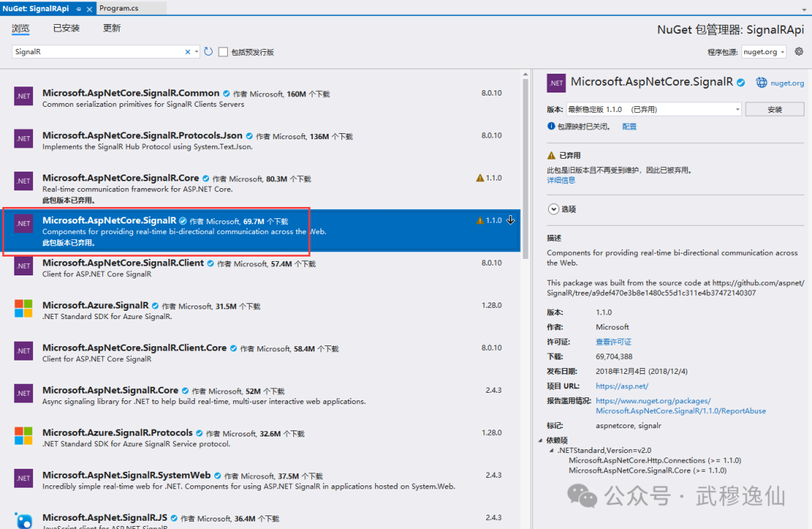
Task: Switch to the 浏览 tab
Action: point(20,28)
